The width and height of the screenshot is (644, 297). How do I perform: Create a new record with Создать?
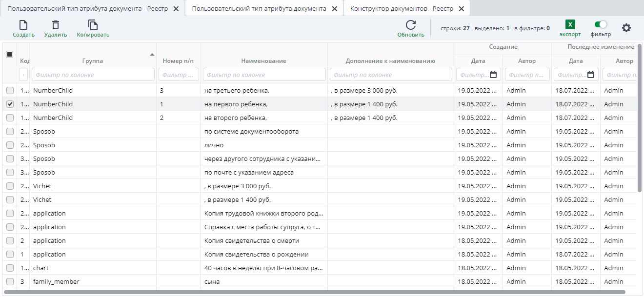click(22, 28)
